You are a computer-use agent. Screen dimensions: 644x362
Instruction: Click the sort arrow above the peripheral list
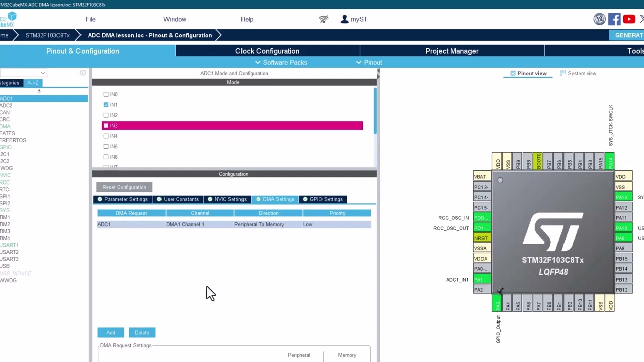pyautogui.click(x=39, y=92)
